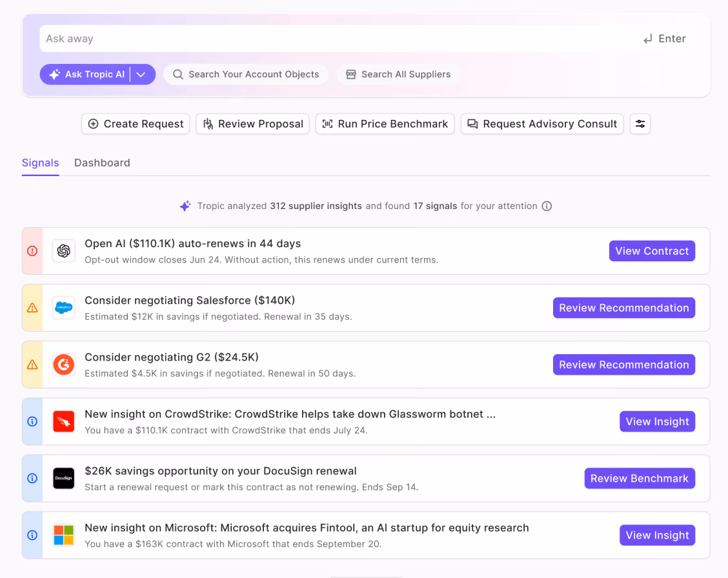Click the storefront icon in Search All Suppliers
The width and height of the screenshot is (728, 578).
(351, 74)
